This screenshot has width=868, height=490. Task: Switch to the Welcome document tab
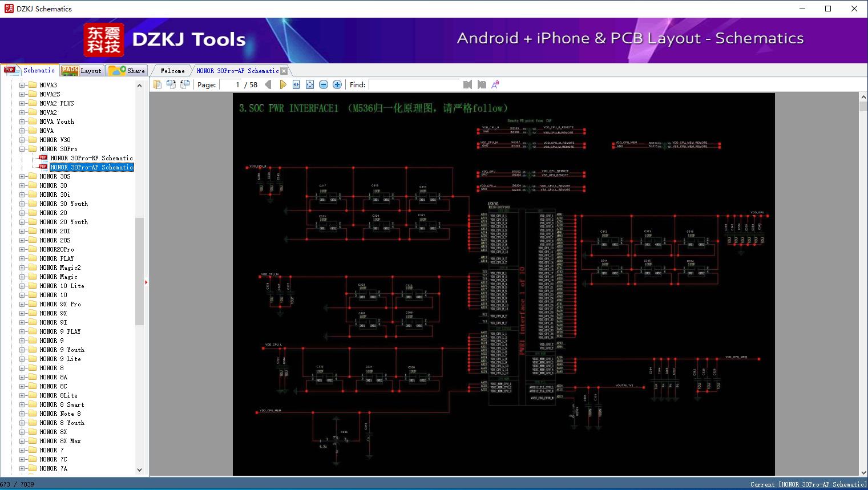tap(172, 71)
